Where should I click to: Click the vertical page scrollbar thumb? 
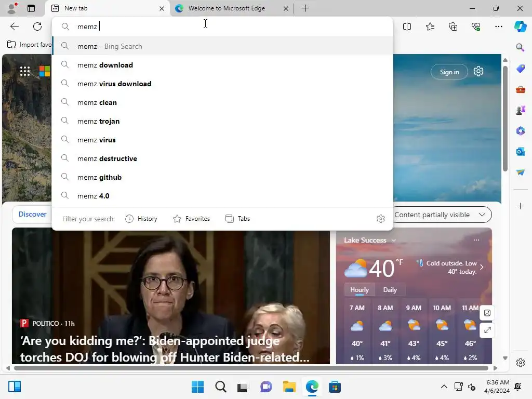(x=505, y=119)
